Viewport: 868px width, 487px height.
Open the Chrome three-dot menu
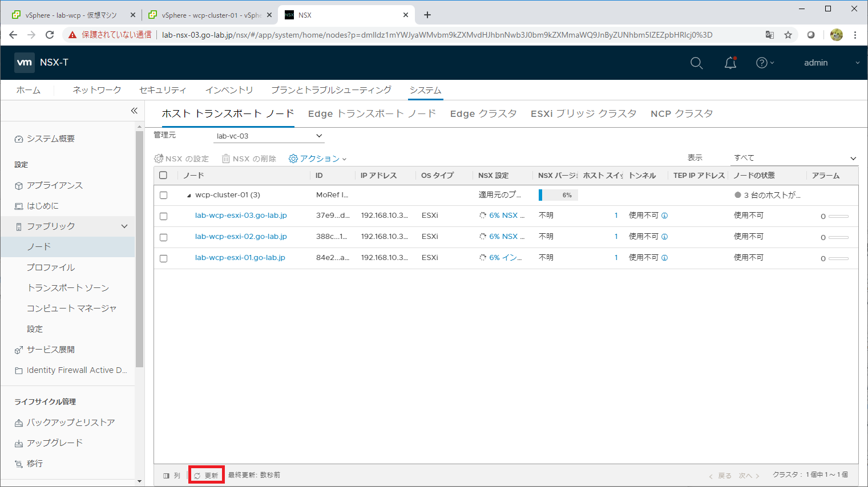point(855,35)
